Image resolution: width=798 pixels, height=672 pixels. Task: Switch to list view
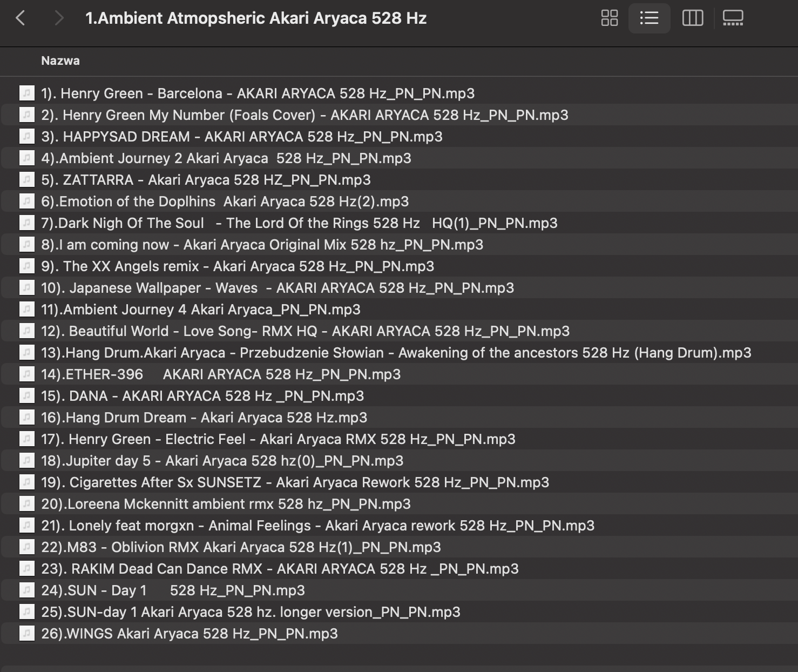tap(649, 18)
